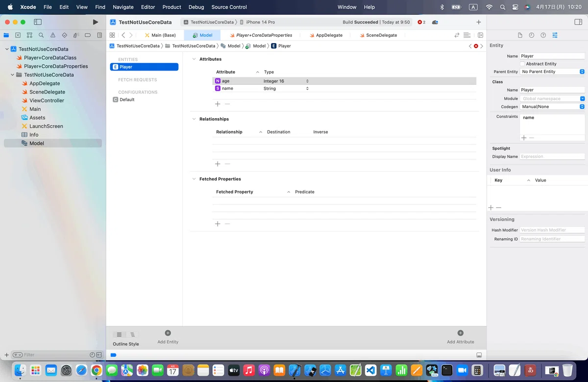Switch to the SceneDelegate tab
This screenshot has height=382, width=588.
coord(378,35)
